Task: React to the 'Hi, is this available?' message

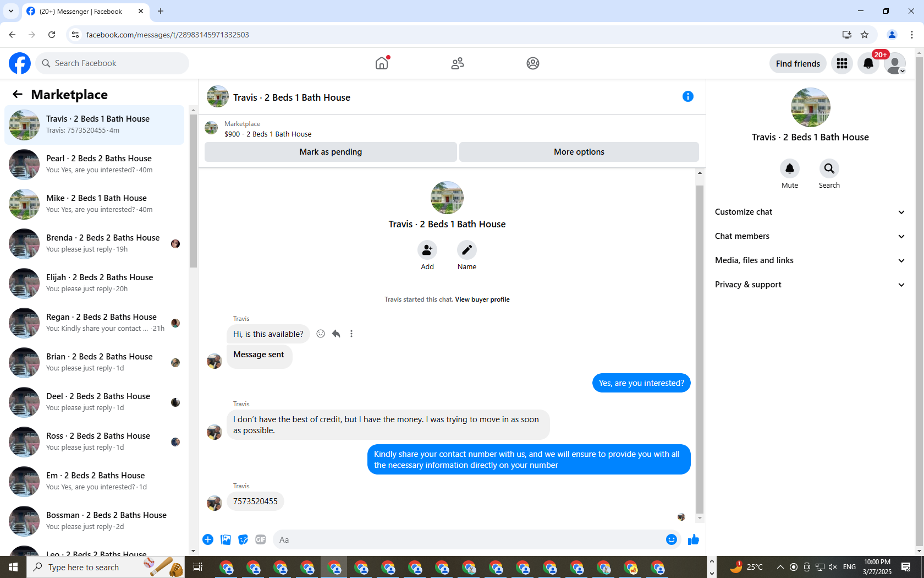Action: click(321, 334)
